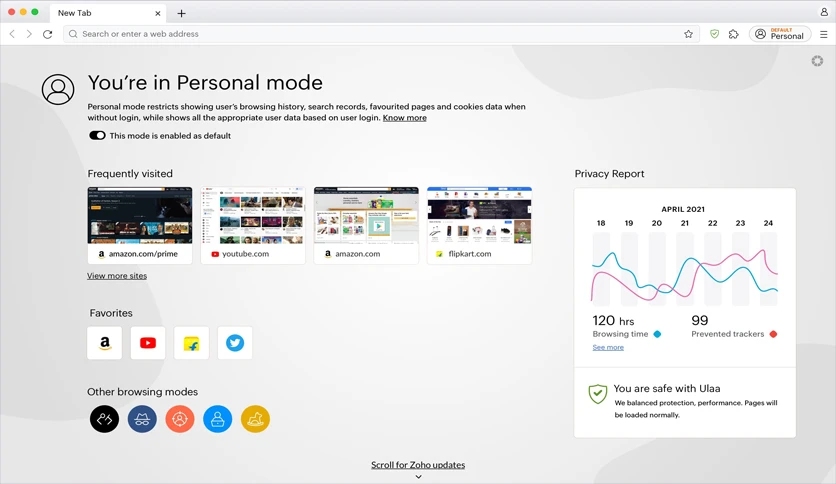Close the New Tab tab
The height and width of the screenshot is (484, 836).
point(157,13)
